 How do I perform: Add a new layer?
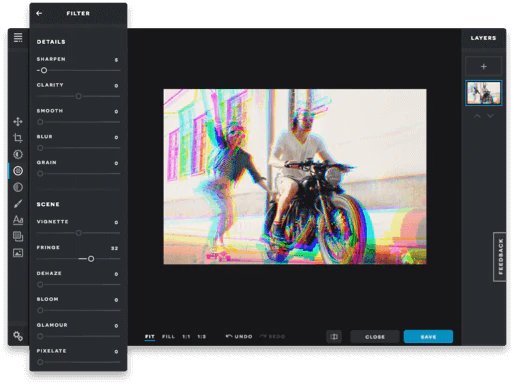pyautogui.click(x=483, y=67)
